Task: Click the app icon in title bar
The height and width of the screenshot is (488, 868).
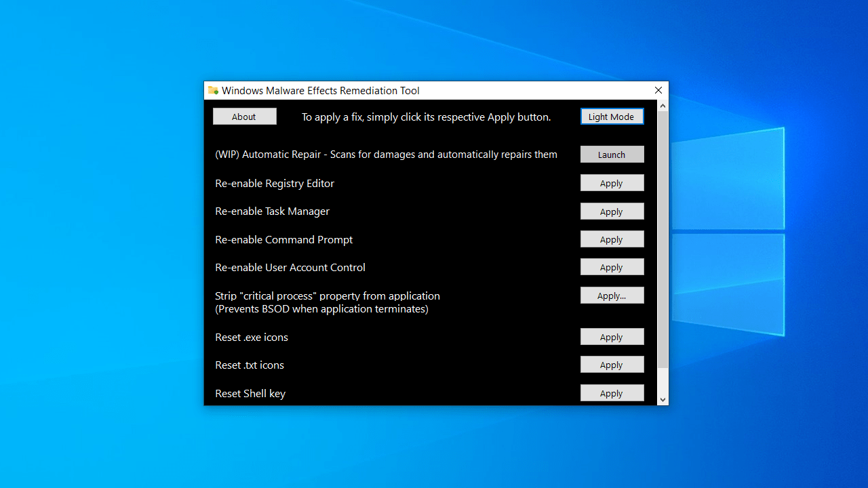Action: click(213, 90)
